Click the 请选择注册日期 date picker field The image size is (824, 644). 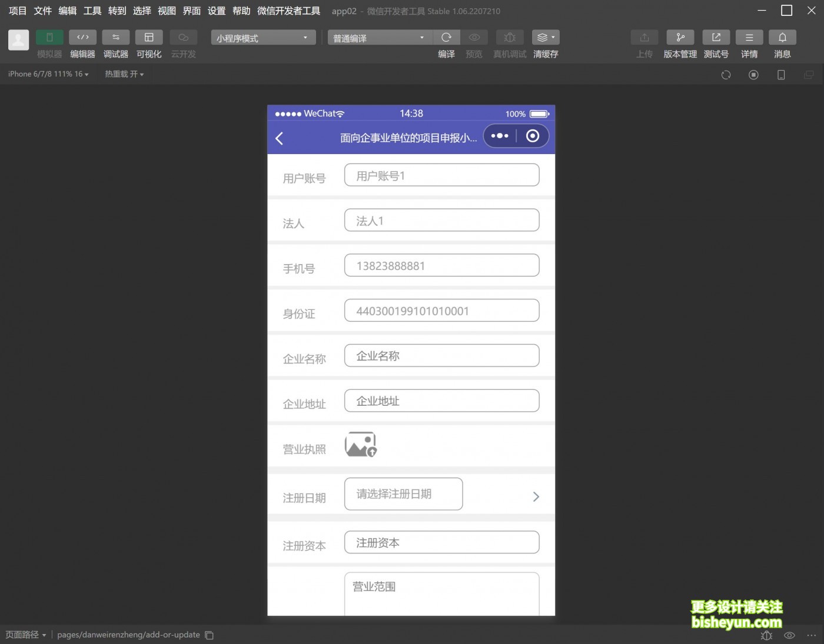[x=403, y=494]
